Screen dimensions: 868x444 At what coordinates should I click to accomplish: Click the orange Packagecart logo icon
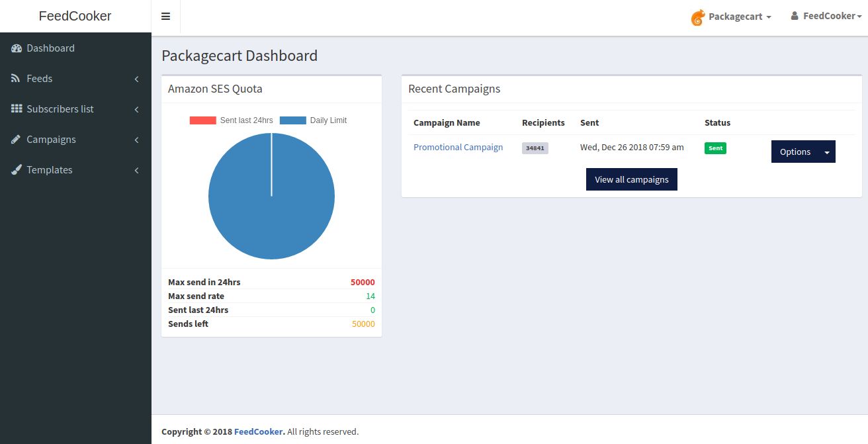point(697,17)
